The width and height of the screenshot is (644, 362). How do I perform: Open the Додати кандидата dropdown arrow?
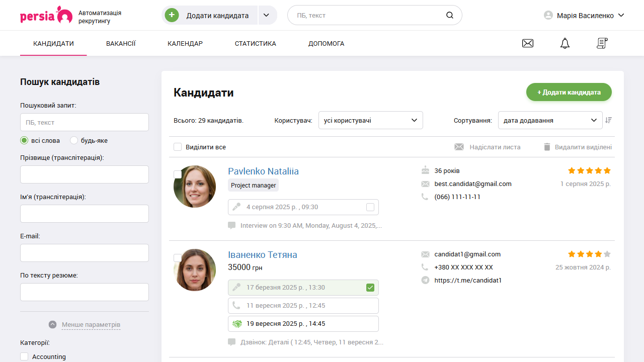pos(266,15)
